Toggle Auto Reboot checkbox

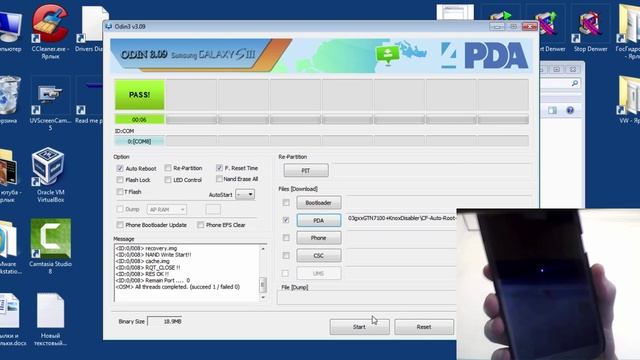pos(120,168)
